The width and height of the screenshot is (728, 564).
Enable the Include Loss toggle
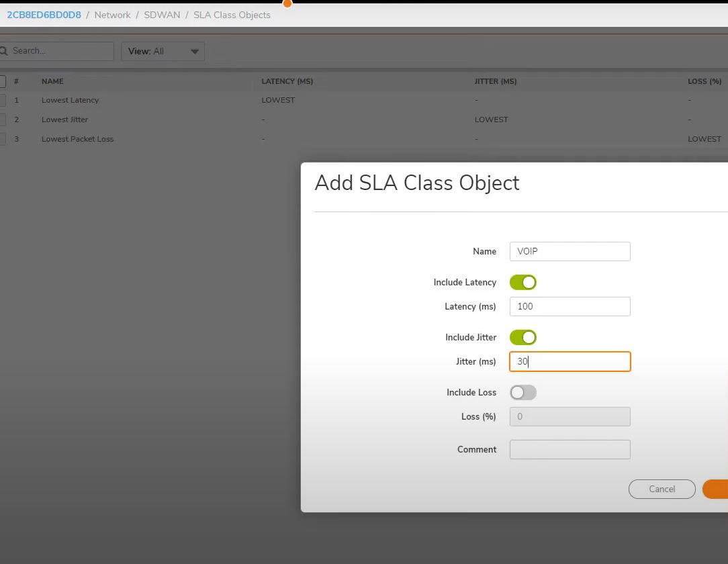tap(522, 393)
